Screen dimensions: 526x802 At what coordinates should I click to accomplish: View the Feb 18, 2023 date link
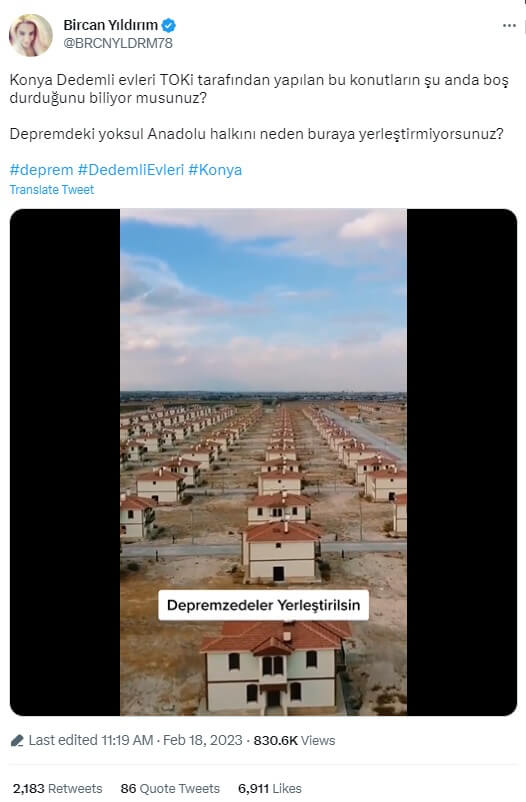203,740
